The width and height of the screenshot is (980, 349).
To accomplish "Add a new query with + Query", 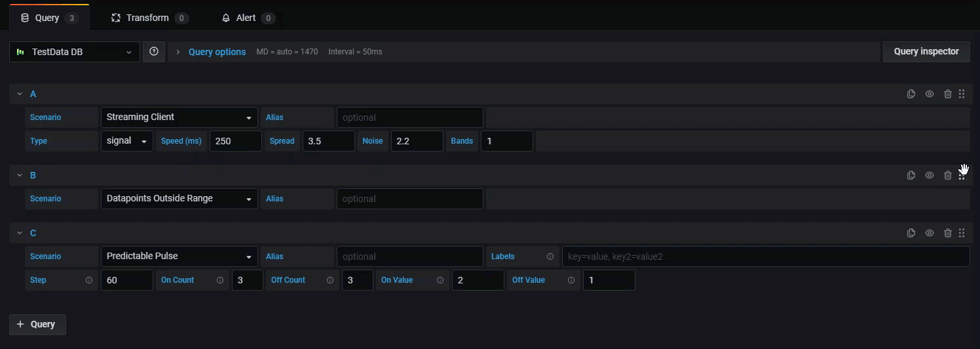I will pos(37,324).
